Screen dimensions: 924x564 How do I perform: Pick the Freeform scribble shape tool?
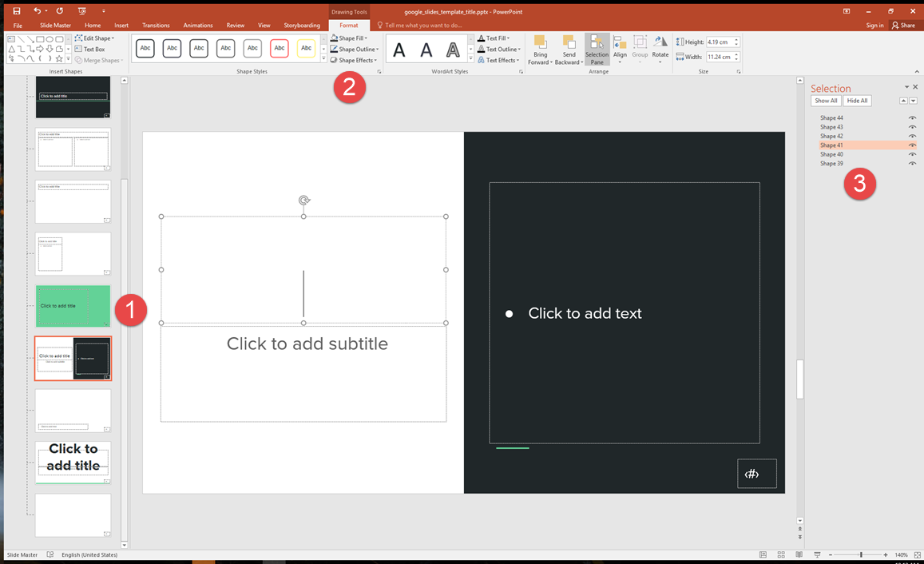point(11,58)
